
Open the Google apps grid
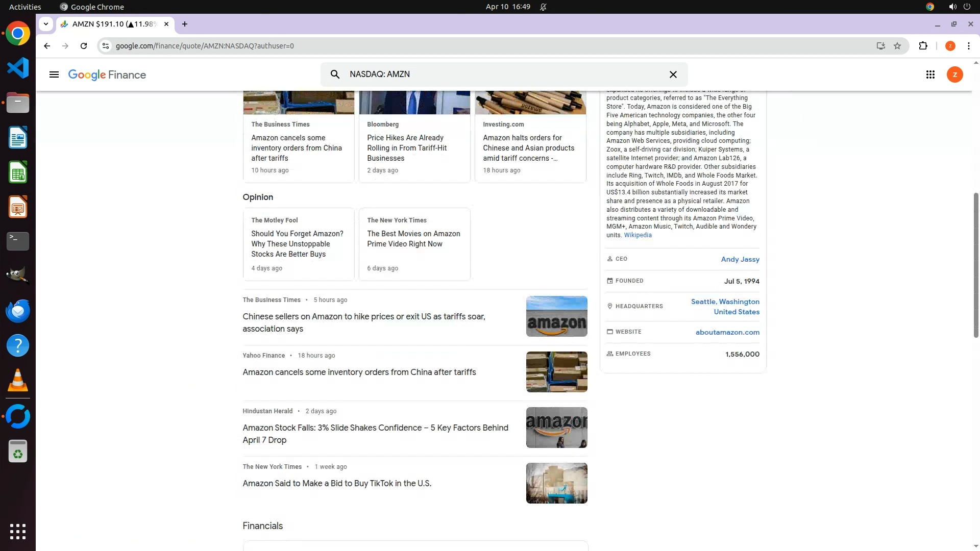tap(930, 74)
